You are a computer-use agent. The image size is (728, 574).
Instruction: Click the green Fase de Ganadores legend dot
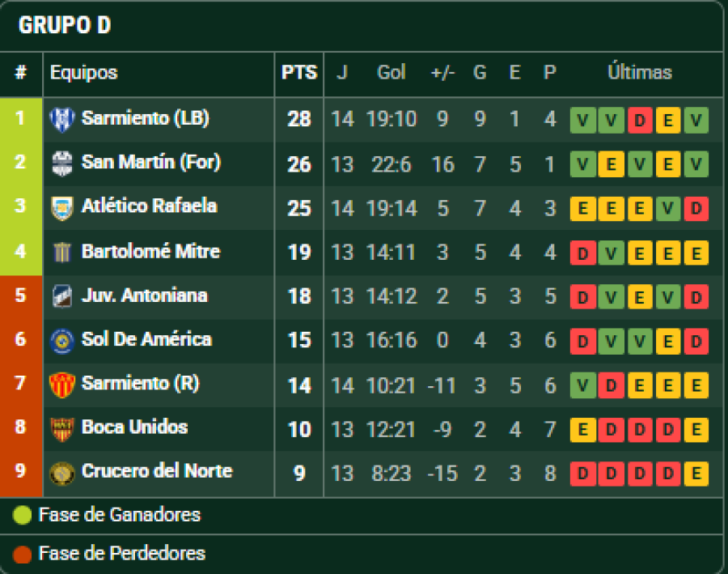tap(23, 515)
